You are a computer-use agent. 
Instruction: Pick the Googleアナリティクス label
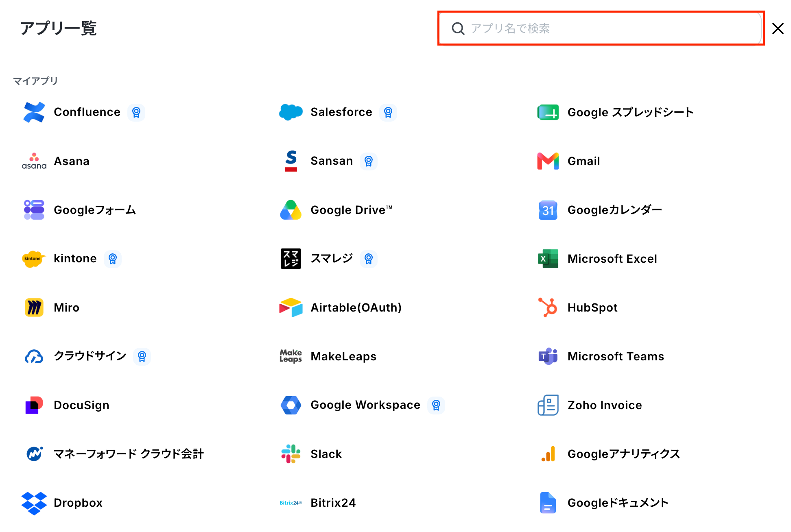click(x=624, y=454)
